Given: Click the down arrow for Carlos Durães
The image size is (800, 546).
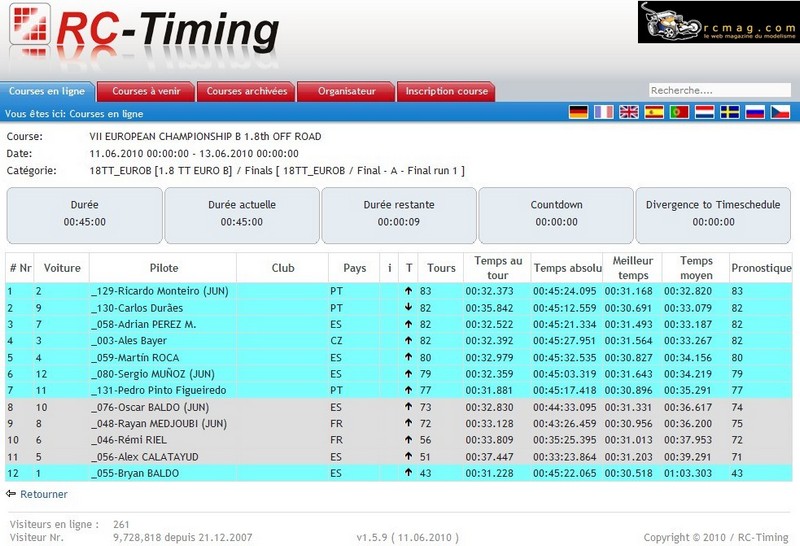Looking at the screenshot, I should click(408, 307).
